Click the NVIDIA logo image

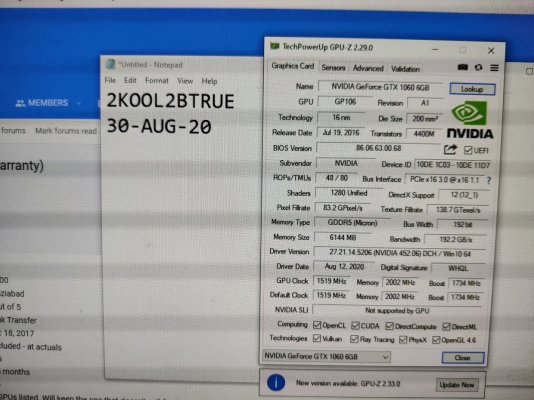470,120
